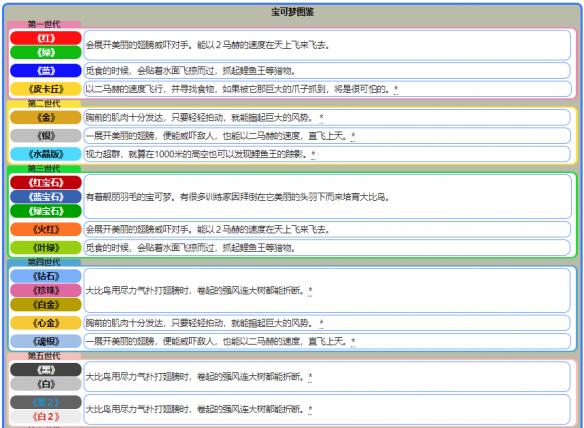Click the footnote asterisk in 《魂银》 entry
The width and height of the screenshot is (584, 428).
pyautogui.click(x=353, y=342)
